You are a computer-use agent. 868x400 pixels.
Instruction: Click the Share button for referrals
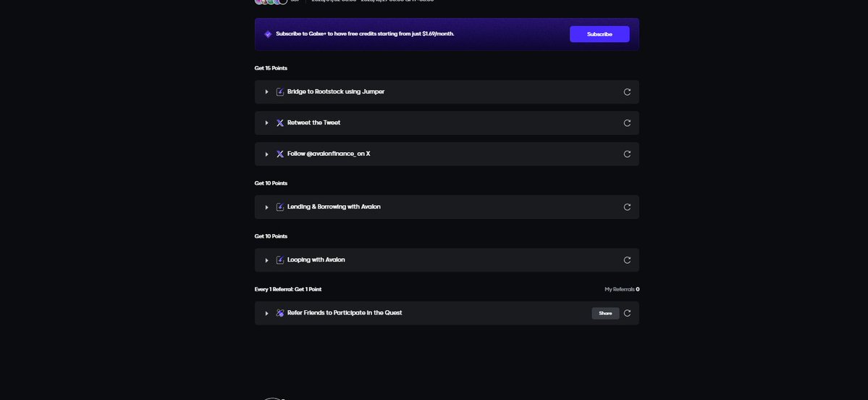pyautogui.click(x=605, y=313)
